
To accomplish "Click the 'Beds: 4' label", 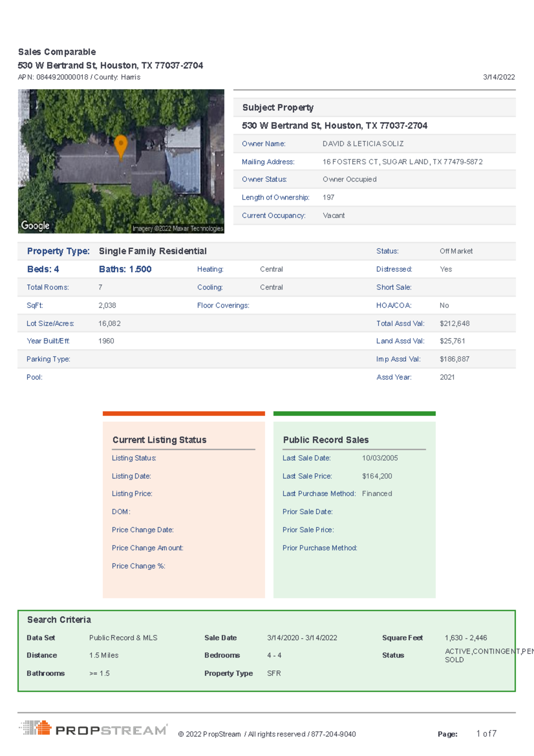I will (x=43, y=269).
